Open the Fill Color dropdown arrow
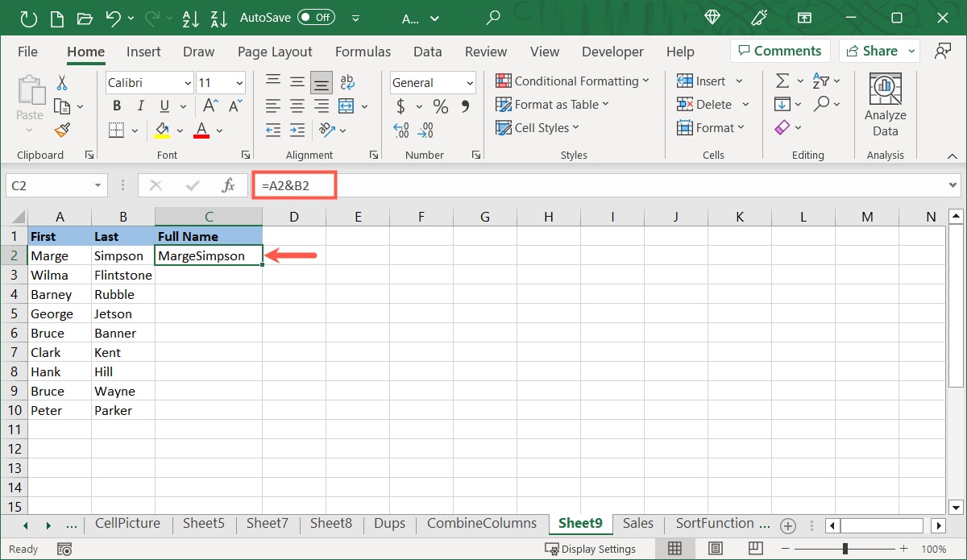The width and height of the screenshot is (967, 560). (181, 130)
